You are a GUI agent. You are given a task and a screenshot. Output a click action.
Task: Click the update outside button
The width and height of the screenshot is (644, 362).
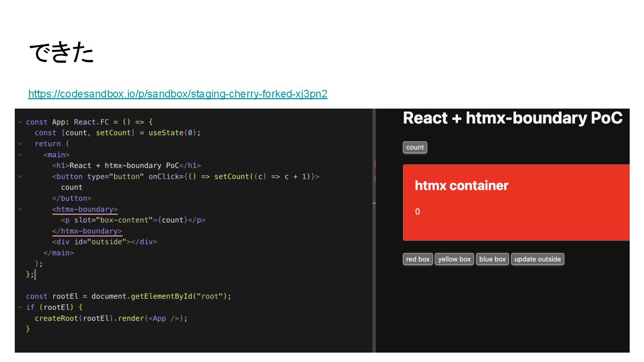538,259
